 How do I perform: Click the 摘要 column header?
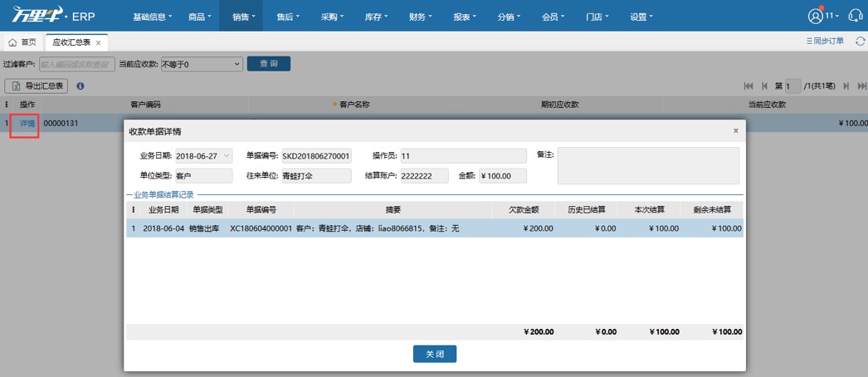(x=393, y=210)
